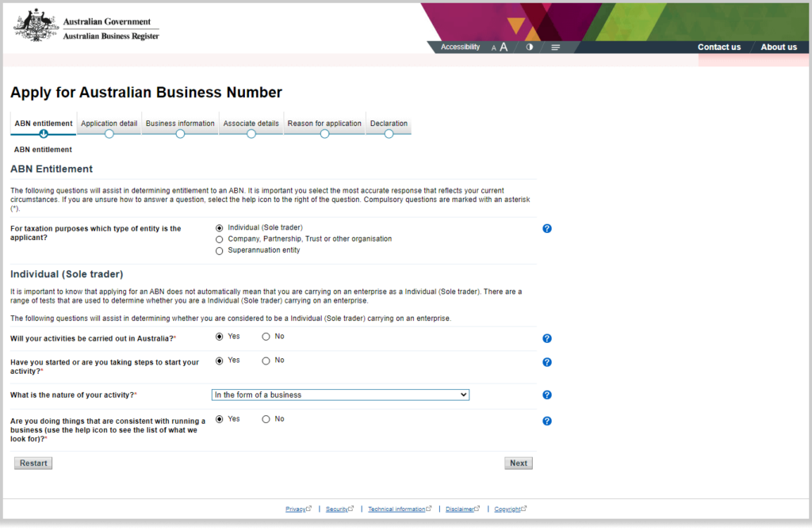The height and width of the screenshot is (530, 812).
Task: Increase the font size with large A icon
Action: 505,47
